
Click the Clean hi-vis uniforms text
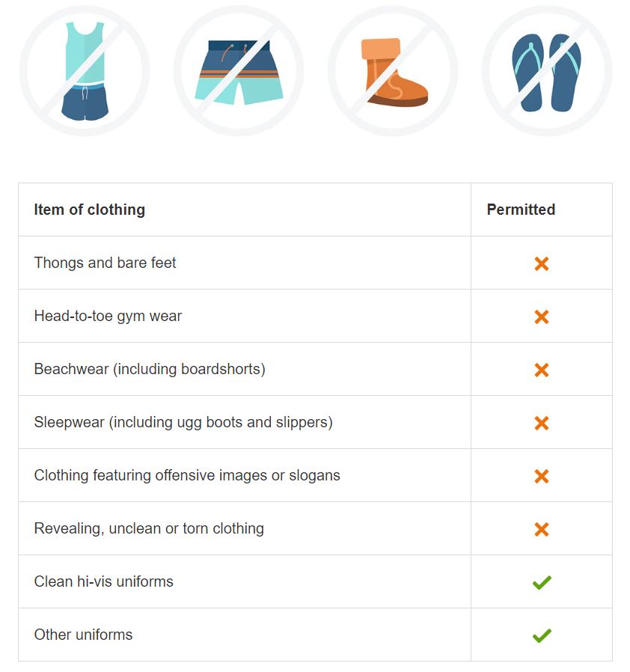[104, 581]
